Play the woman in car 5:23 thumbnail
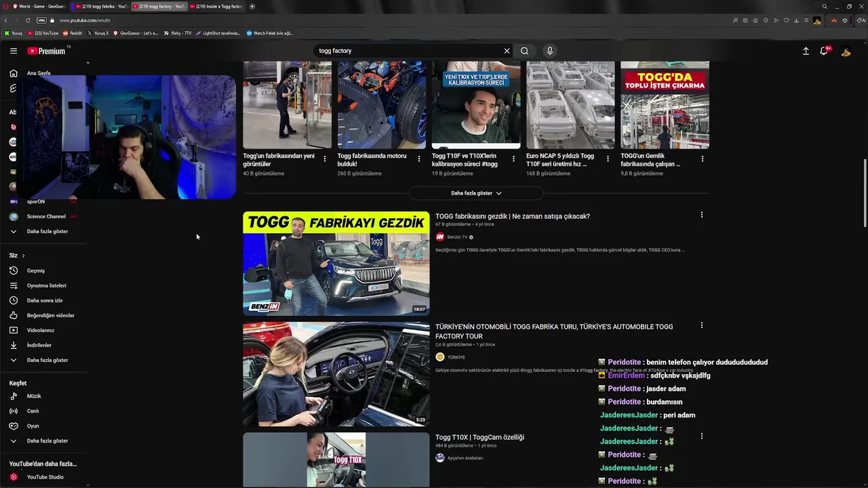This screenshot has width=868, height=488. [336, 374]
